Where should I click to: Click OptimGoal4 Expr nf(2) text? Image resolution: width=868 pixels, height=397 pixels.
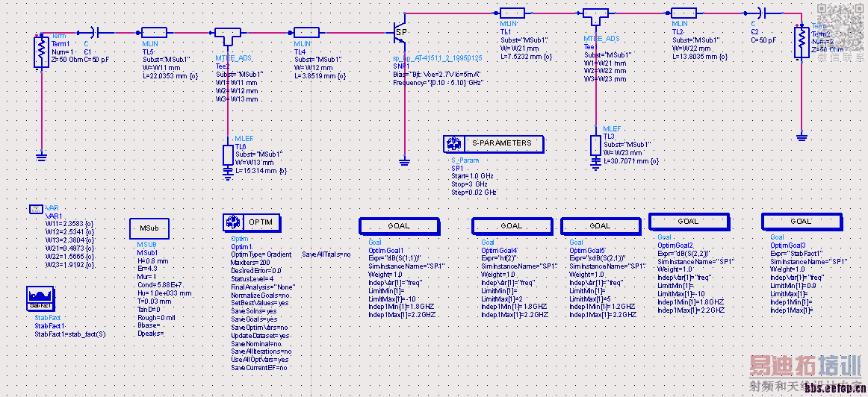(501, 258)
